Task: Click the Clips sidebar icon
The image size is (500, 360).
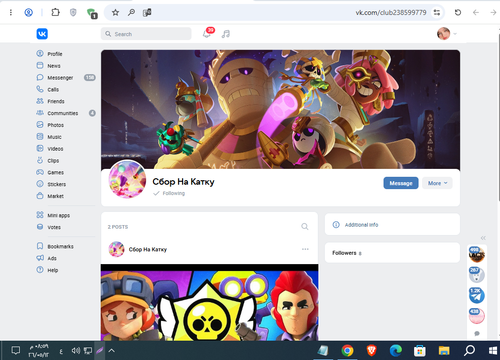Action: [40, 160]
